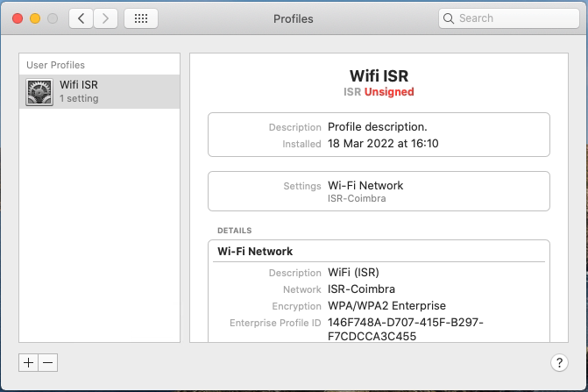Click the red Unsigned status label
Screen dimensions: 588x392
(x=389, y=92)
